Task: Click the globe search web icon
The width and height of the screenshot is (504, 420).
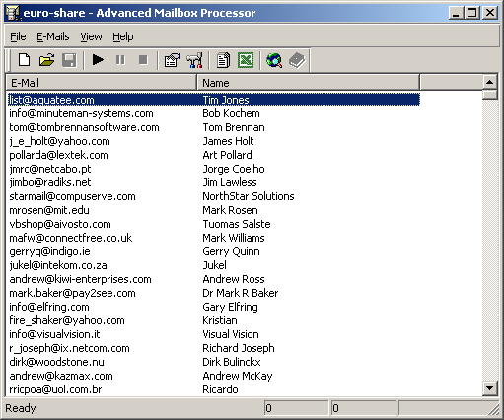Action: [x=274, y=60]
